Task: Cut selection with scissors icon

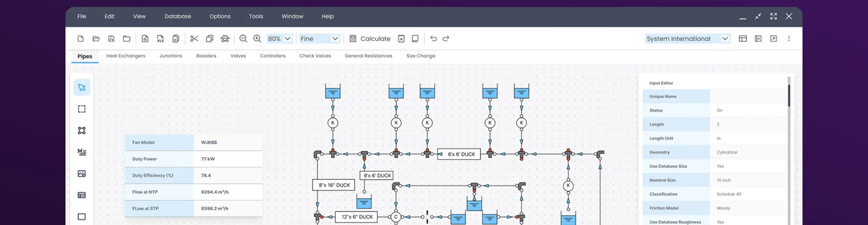Action: [194, 38]
